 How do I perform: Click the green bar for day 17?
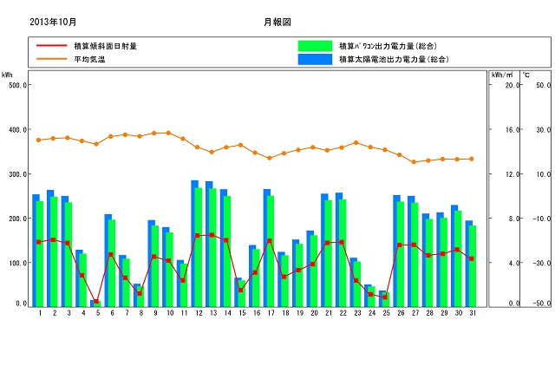coord(271,251)
